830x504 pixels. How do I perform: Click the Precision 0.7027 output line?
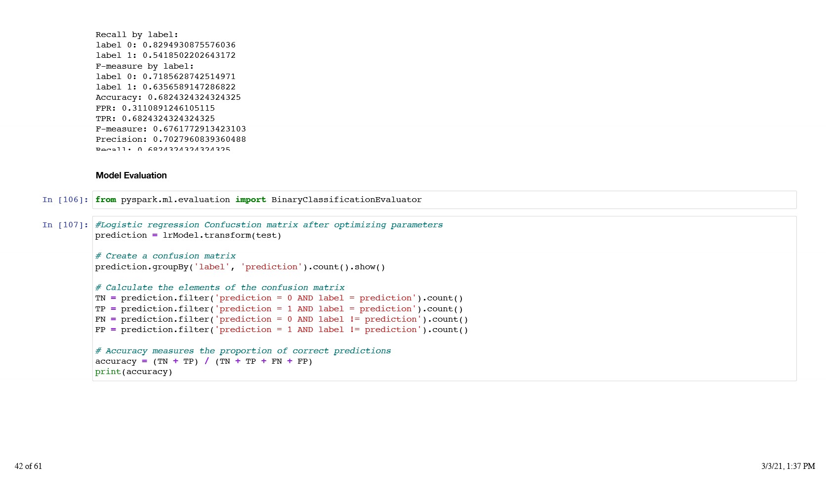click(170, 139)
